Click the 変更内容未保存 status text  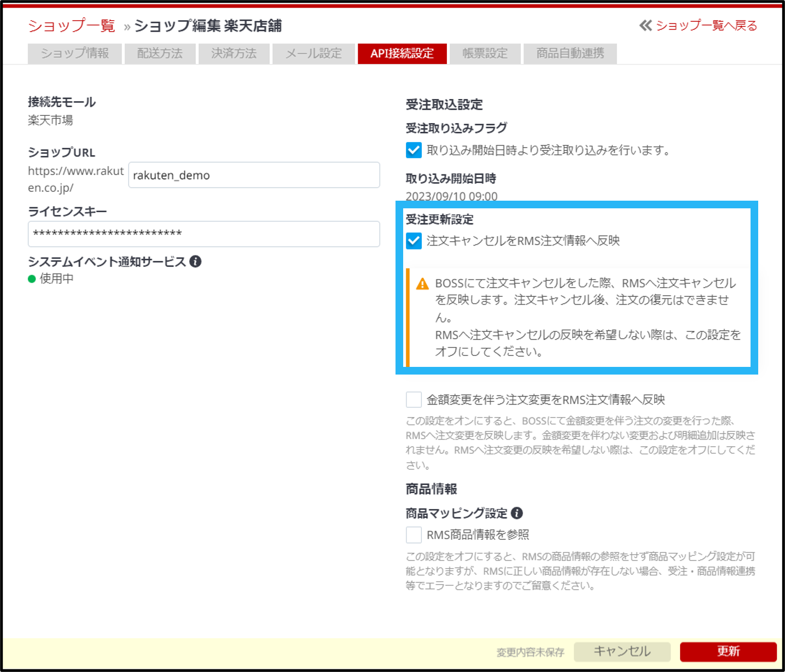530,652
